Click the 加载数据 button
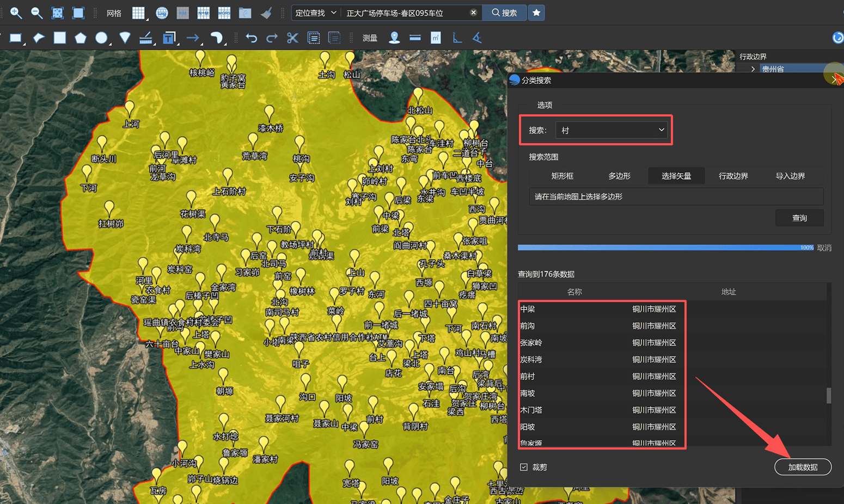 (x=803, y=467)
